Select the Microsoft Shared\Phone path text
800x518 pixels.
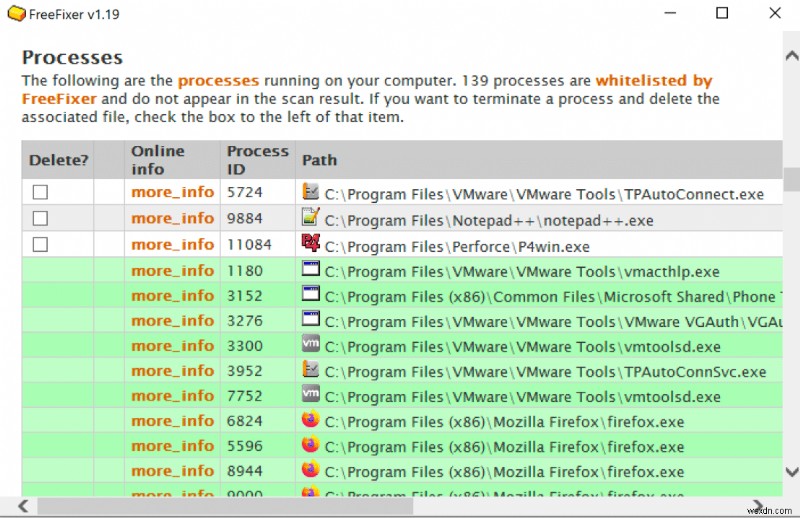[x=553, y=297]
